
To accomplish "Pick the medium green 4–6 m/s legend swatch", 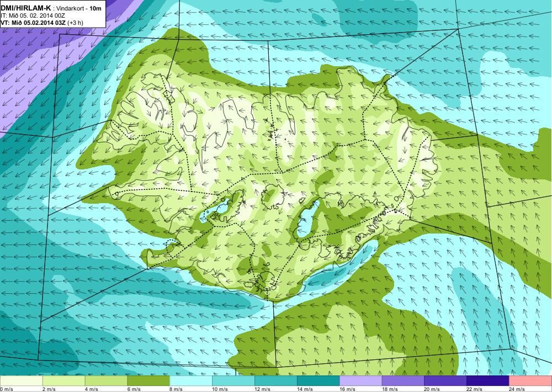I will [106, 381].
